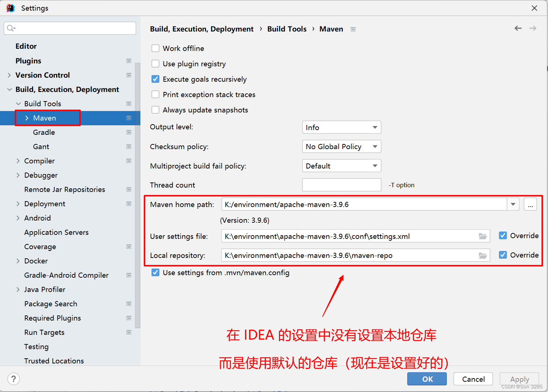Select Editor settings category
548x392 pixels.
pyautogui.click(x=26, y=46)
